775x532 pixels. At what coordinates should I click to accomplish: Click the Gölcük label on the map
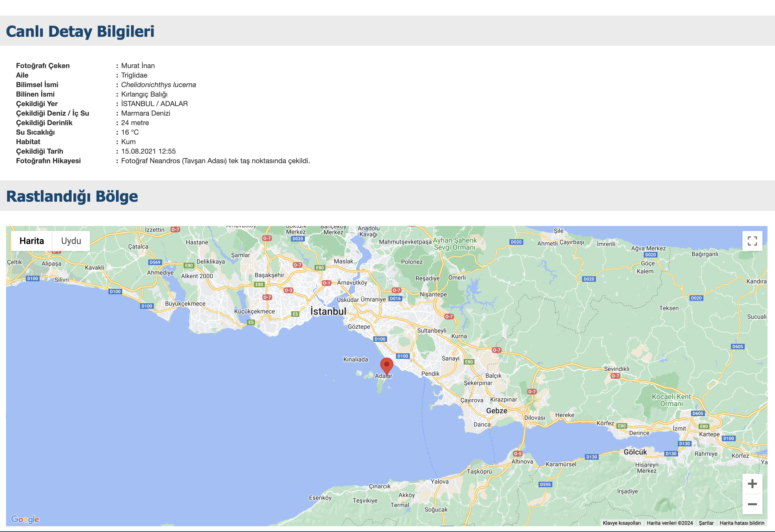coord(635,452)
